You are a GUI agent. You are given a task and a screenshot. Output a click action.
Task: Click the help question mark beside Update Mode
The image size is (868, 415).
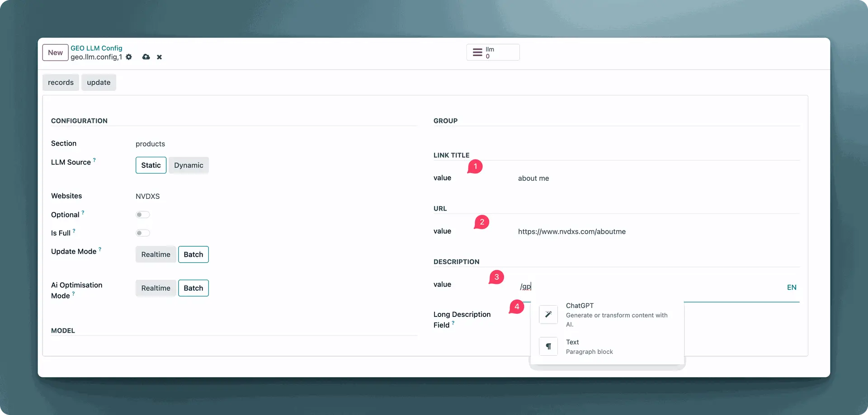100,249
